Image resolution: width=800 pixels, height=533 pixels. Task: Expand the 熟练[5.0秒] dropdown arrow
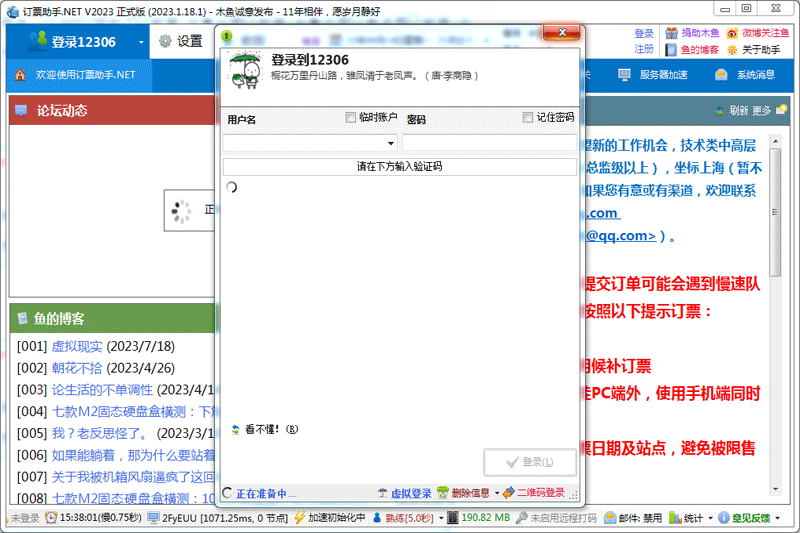[441, 518]
